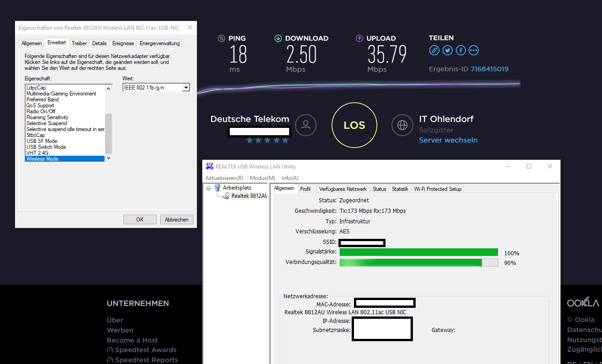Viewport: 602px width, 364px height.
Task: Start the speed test with LOS button
Action: tap(354, 125)
